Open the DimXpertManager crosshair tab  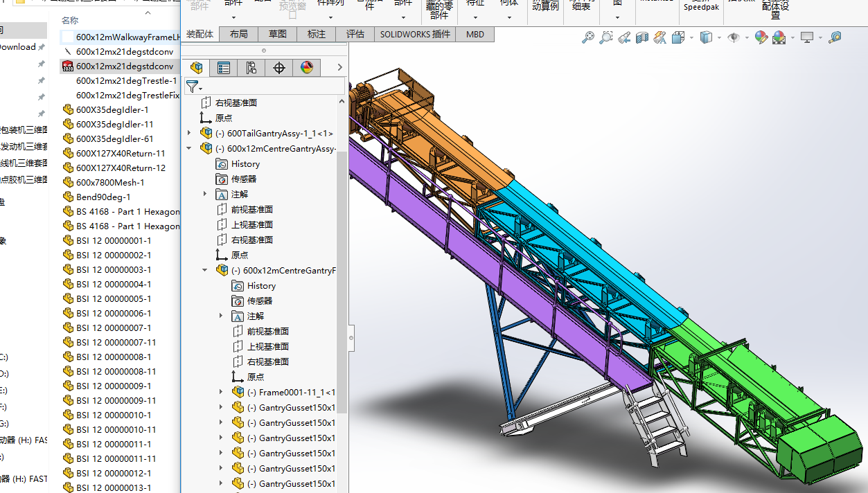pyautogui.click(x=279, y=67)
